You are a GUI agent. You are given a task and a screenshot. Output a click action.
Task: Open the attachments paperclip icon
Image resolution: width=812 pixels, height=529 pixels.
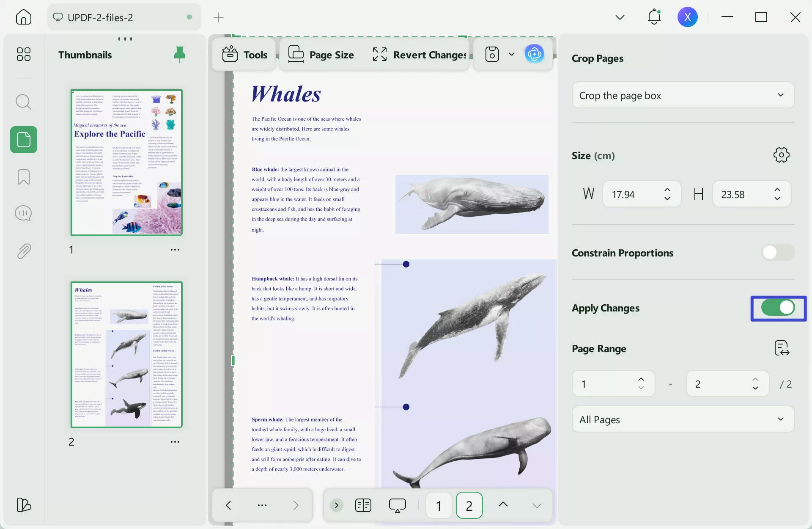23,251
